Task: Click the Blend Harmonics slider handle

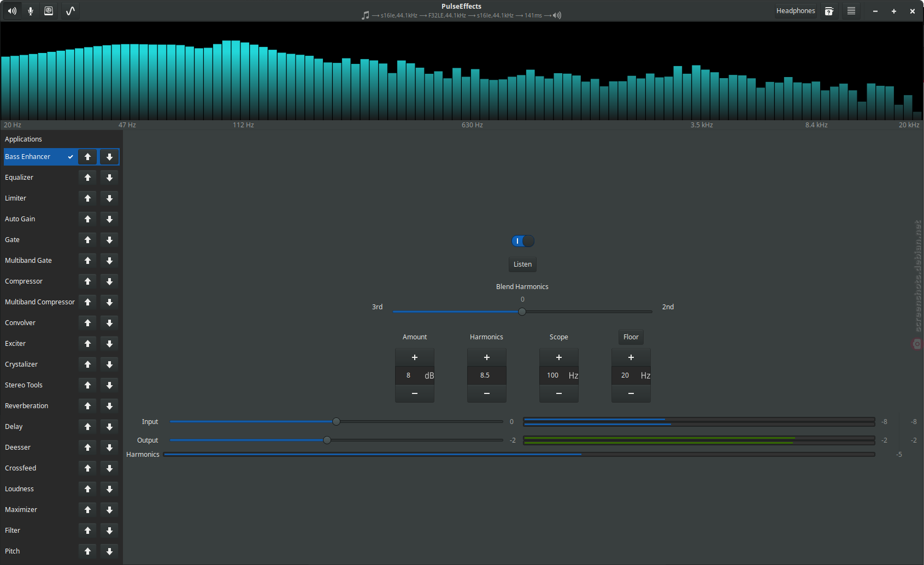Action: click(522, 311)
